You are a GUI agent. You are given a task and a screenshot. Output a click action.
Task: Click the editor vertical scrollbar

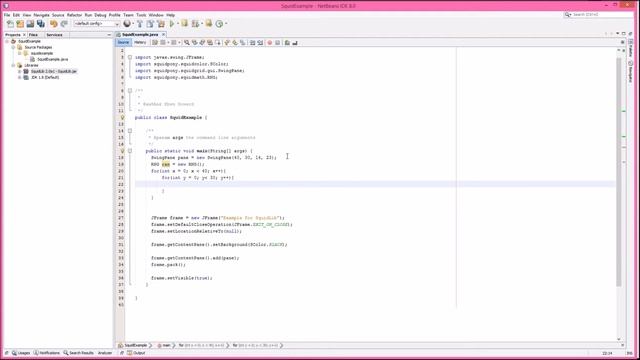pyautogui.click(x=619, y=171)
